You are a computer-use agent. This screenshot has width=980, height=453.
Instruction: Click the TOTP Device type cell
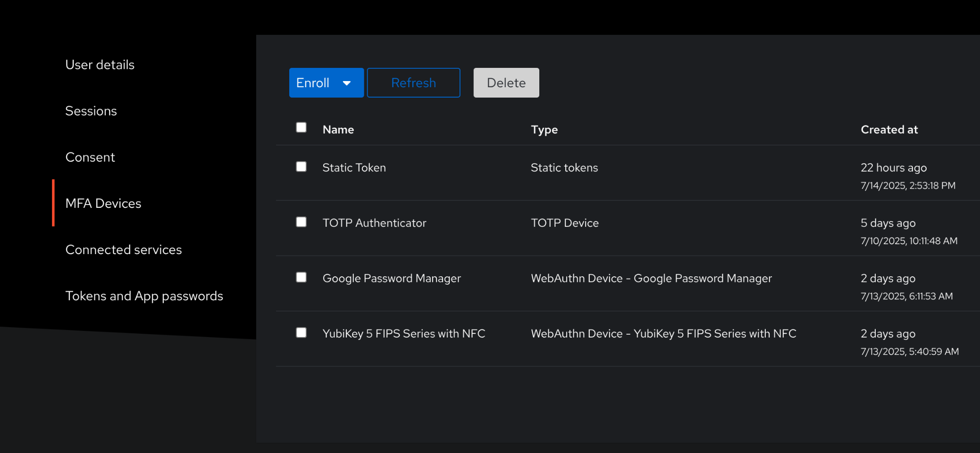pos(564,223)
